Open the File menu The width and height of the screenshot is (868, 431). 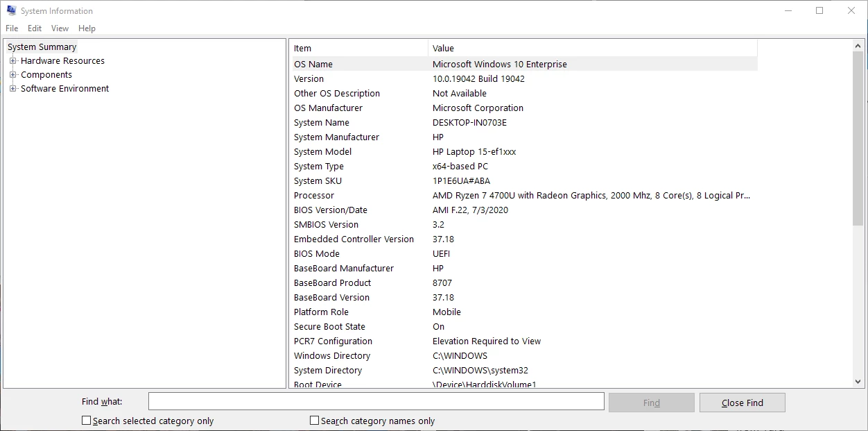click(x=12, y=28)
